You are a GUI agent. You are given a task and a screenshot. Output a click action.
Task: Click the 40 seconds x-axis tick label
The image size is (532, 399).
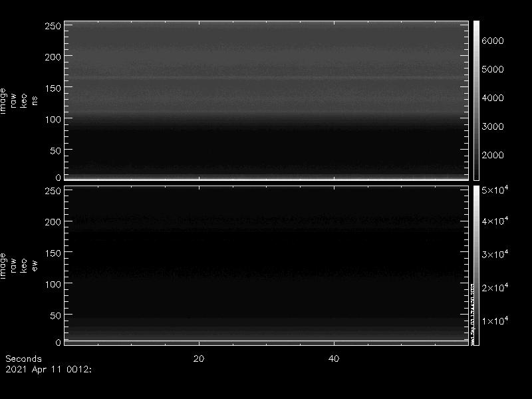point(334,358)
